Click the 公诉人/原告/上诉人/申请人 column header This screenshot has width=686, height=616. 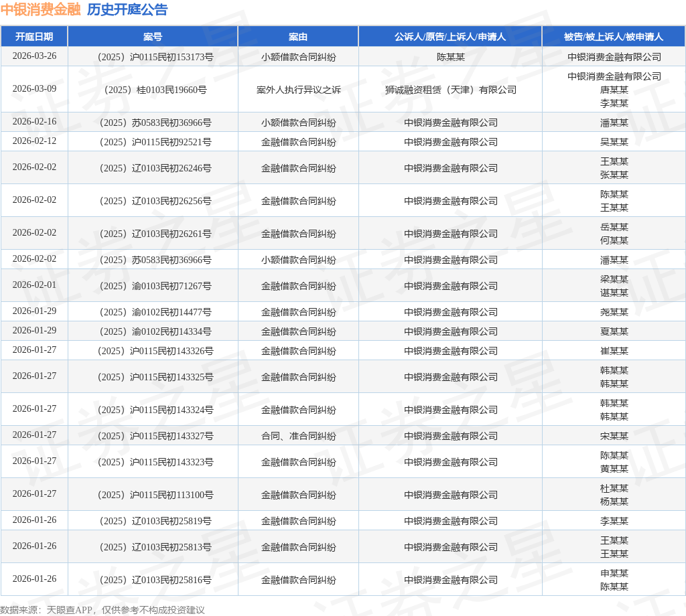tap(450, 37)
